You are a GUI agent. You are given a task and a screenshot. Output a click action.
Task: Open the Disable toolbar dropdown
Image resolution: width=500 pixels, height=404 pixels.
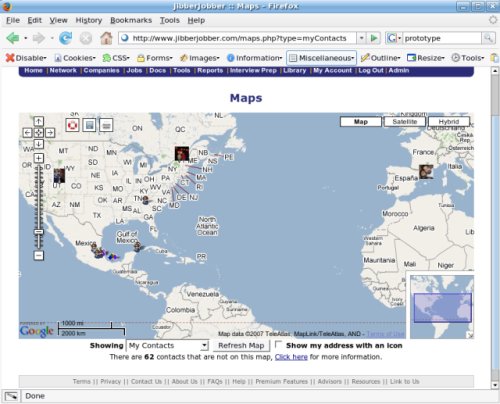point(26,58)
